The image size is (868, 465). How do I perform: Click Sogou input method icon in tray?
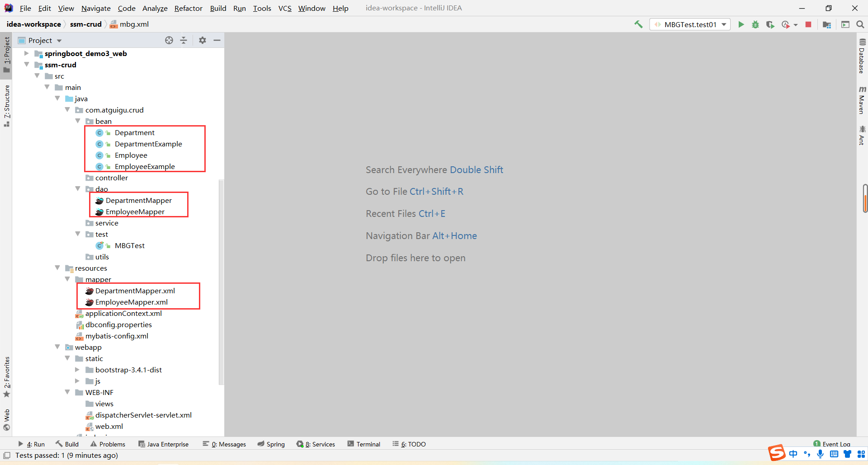(x=777, y=453)
